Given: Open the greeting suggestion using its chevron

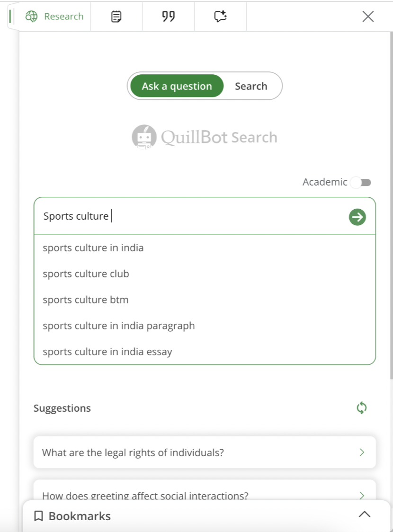Looking at the screenshot, I should 361,496.
